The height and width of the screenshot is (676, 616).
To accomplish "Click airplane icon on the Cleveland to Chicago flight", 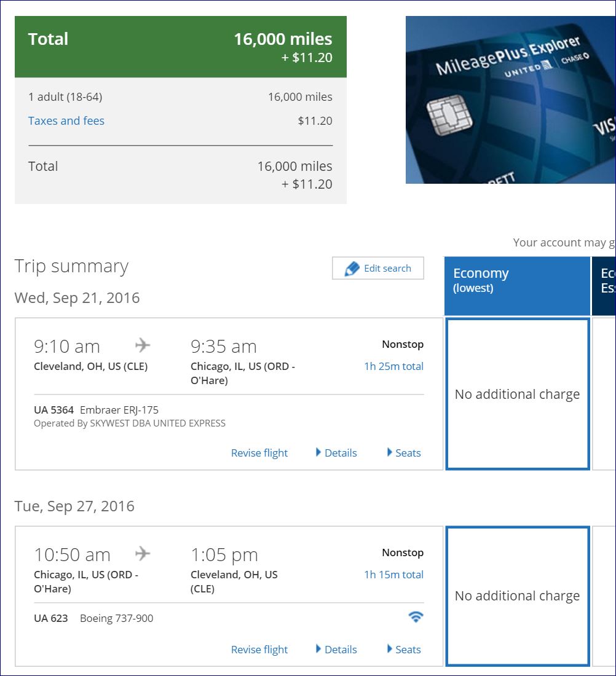I will (x=143, y=345).
